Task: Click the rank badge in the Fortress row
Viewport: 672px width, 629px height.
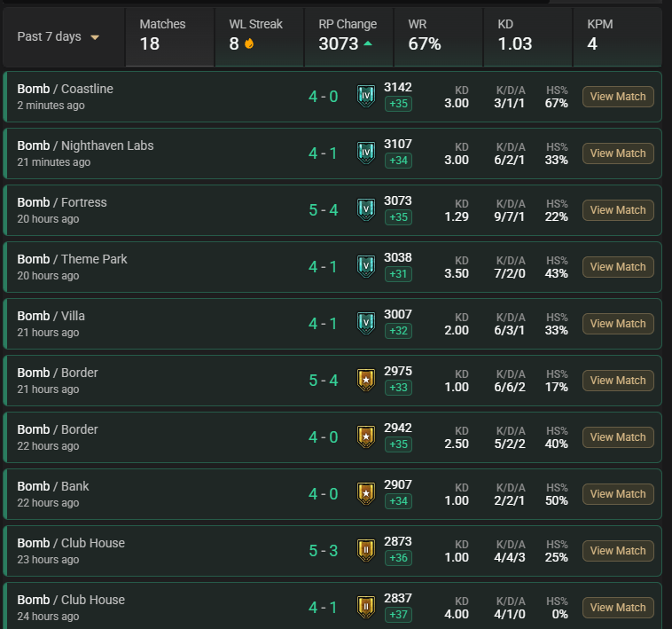Action: point(366,210)
